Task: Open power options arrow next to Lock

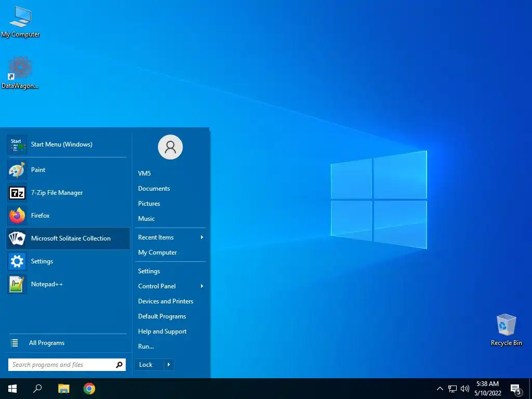Action: (x=169, y=365)
